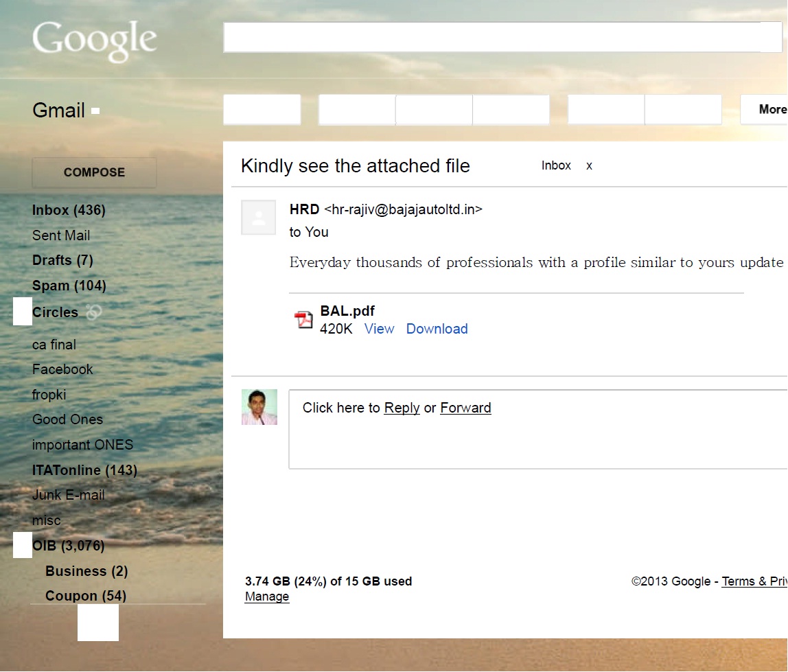The height and width of the screenshot is (672, 788).
Task: Click your profile photo beside reply box
Action: 259,407
